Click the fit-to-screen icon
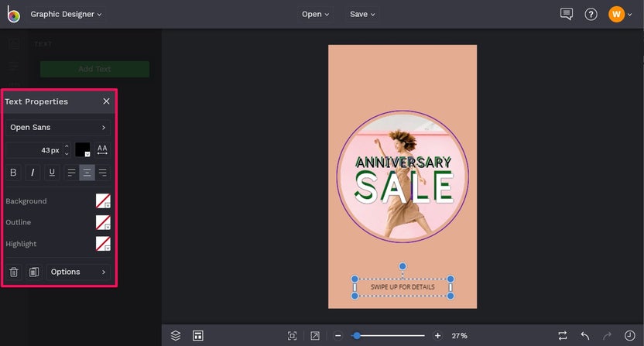The image size is (644, 346). pos(292,335)
